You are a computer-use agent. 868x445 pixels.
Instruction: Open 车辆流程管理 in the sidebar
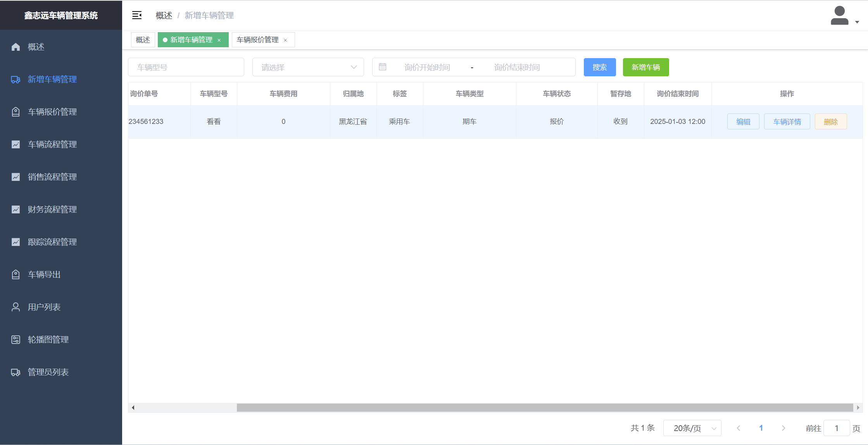61,144
